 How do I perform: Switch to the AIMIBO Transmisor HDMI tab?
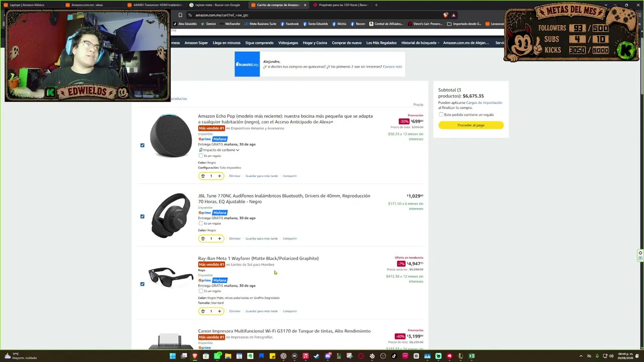155,5
